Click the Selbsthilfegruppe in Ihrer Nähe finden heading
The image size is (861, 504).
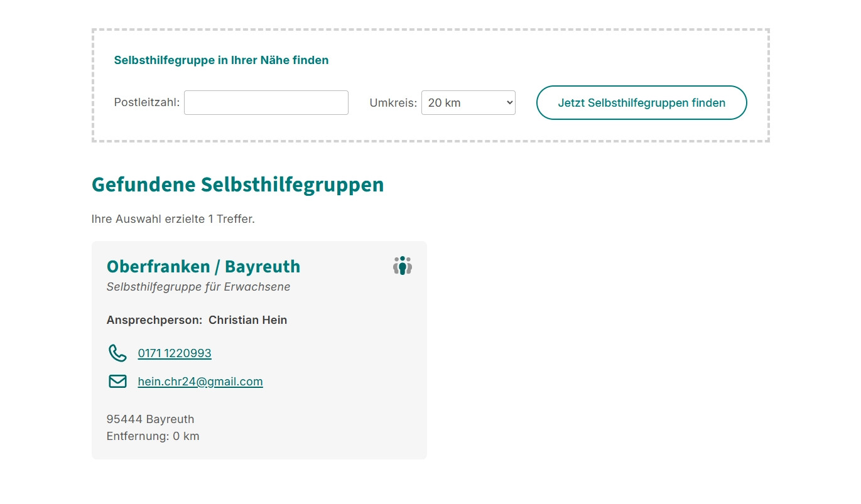[221, 60]
